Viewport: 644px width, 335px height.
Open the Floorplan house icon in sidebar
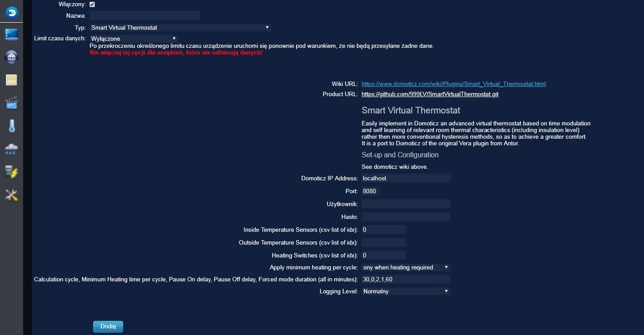point(12,57)
